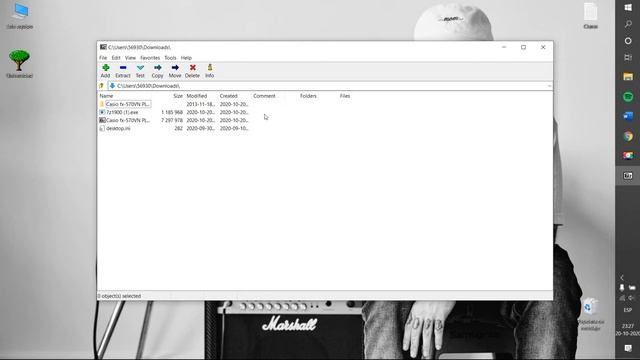Select the desktop.ini file
Image resolution: width=640 pixels, height=360 pixels.
[x=118, y=128]
